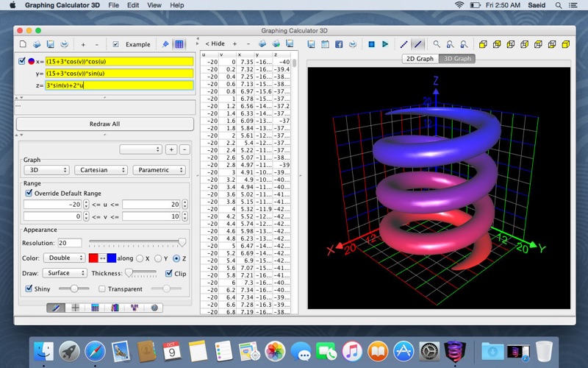Open Safari from the Dock
The width and height of the screenshot is (588, 368).
(95, 352)
